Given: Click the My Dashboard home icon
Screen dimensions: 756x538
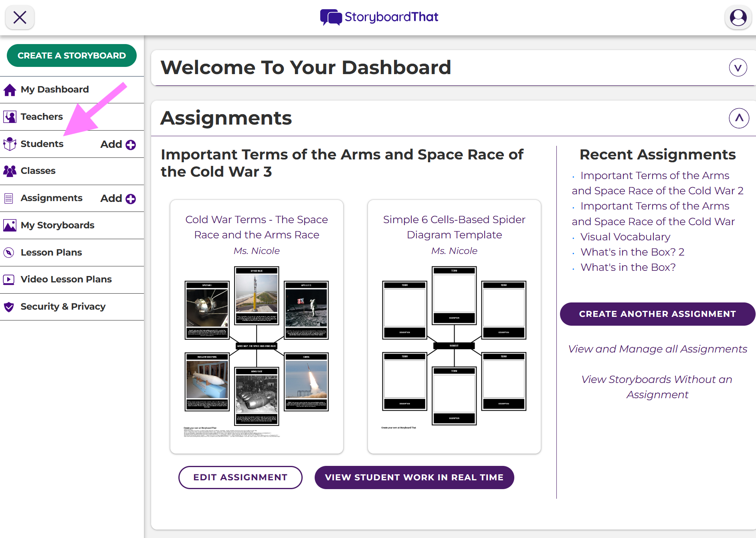Looking at the screenshot, I should pyautogui.click(x=10, y=90).
